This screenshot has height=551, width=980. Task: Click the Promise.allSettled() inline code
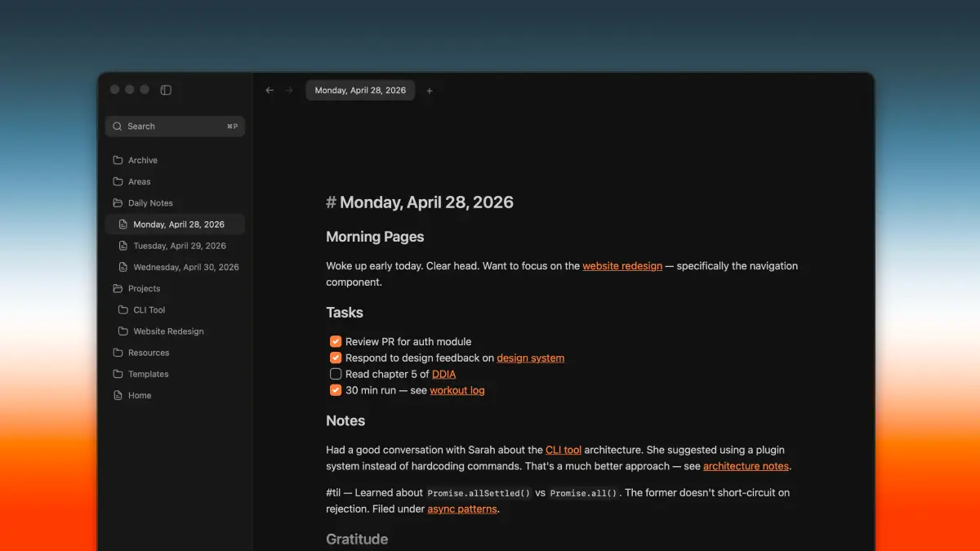coord(479,493)
